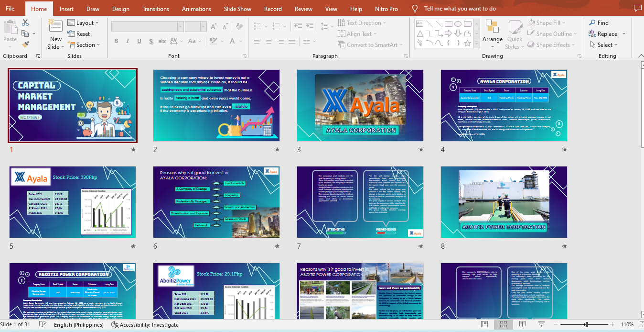Pick the Left Brace shape
644x332 pixels.
pyautogui.click(x=448, y=43)
